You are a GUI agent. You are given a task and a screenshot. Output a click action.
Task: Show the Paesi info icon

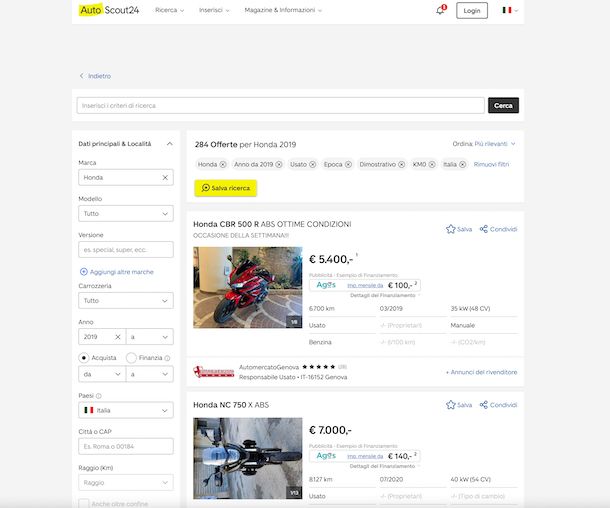pyautogui.click(x=98, y=396)
